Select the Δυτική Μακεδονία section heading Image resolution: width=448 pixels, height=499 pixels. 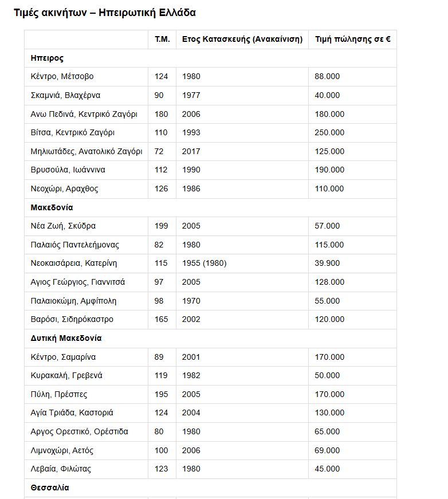[x=66, y=338]
